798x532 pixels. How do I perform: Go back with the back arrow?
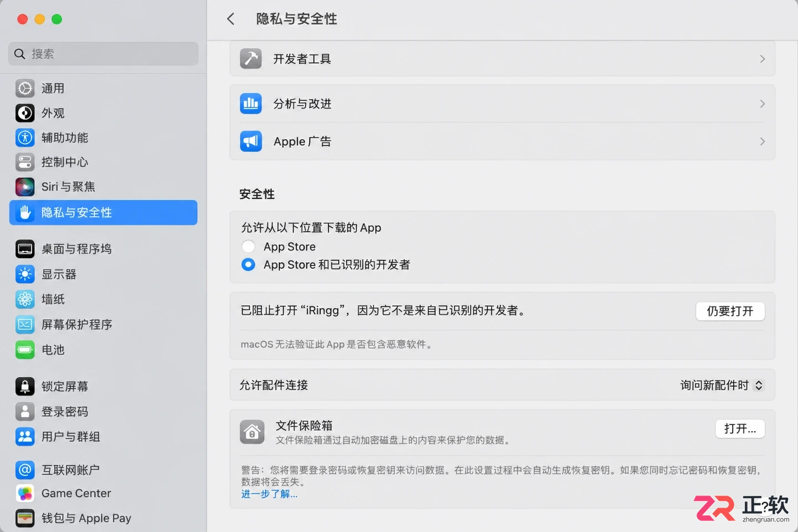[231, 19]
